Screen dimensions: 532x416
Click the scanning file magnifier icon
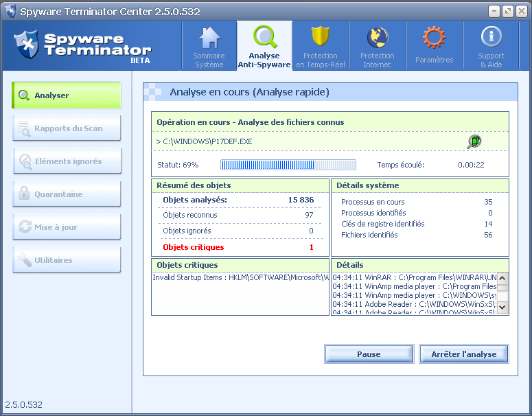point(474,141)
